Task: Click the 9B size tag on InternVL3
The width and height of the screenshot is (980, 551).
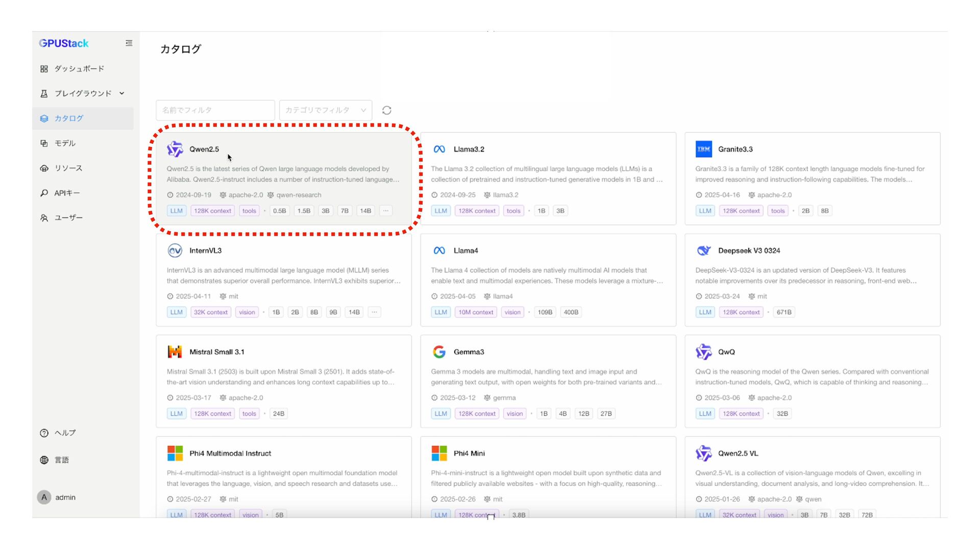Action: coord(333,312)
